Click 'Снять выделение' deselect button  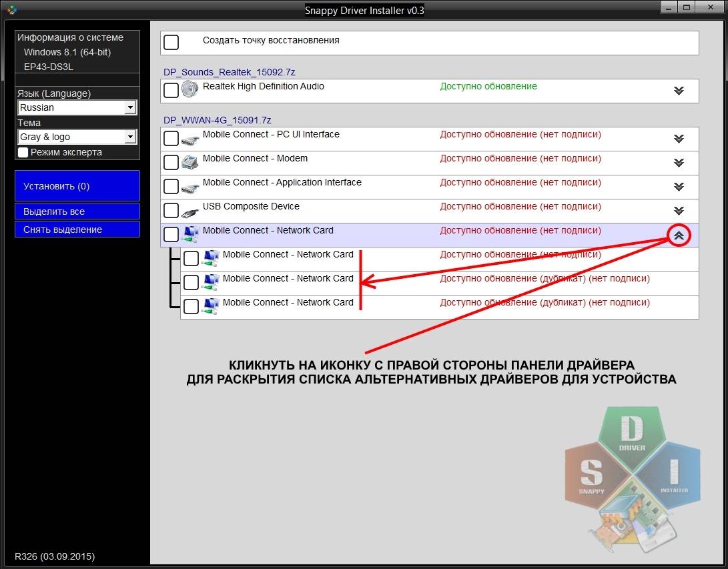click(x=77, y=229)
